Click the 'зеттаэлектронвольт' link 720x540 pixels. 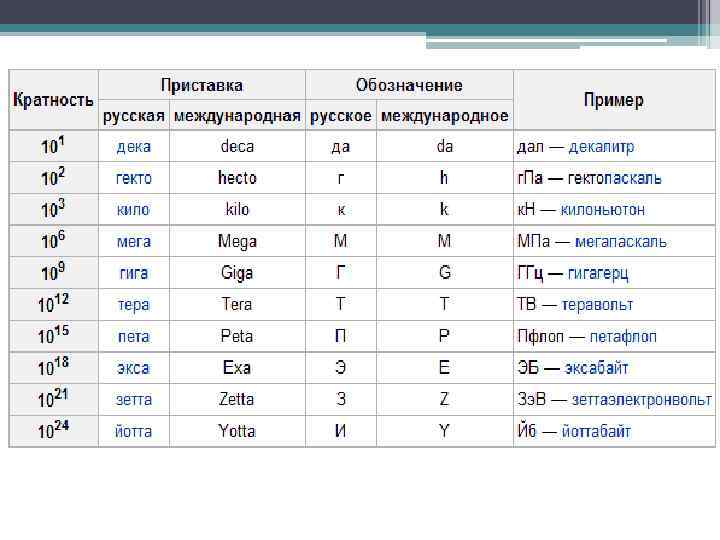click(642, 399)
